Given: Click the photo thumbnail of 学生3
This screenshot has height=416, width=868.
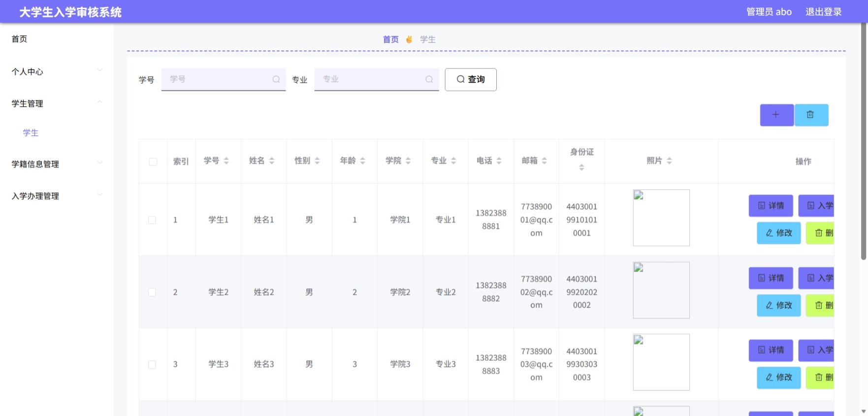Looking at the screenshot, I should point(661,362).
